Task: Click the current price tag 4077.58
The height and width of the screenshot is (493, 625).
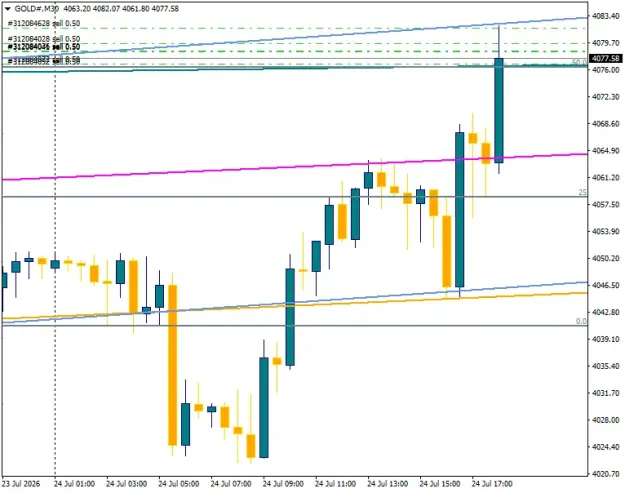Action: click(x=605, y=59)
